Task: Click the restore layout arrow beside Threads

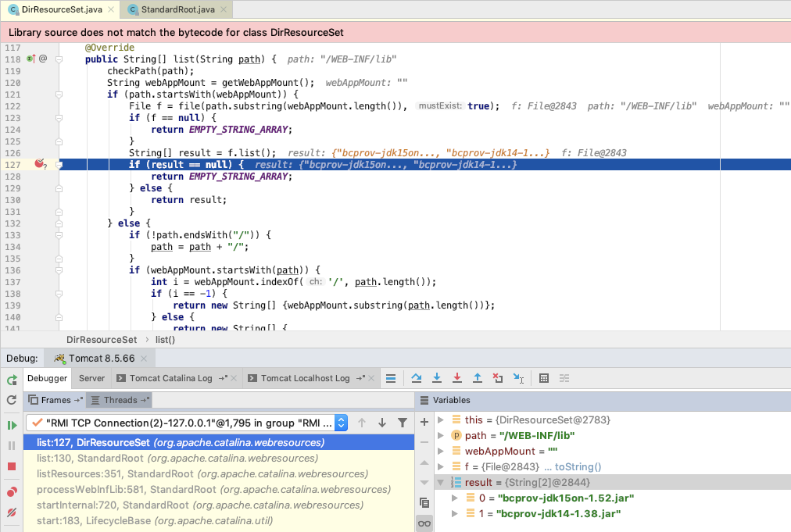Action: [145, 400]
